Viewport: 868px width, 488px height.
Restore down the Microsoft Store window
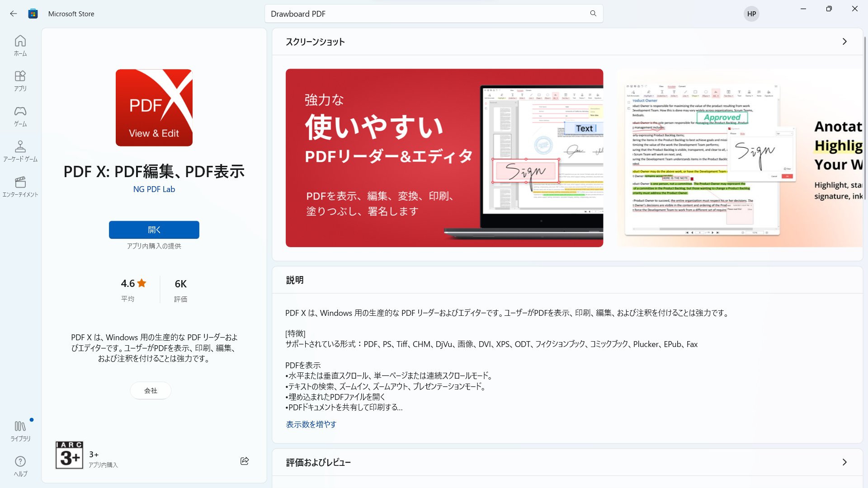(829, 9)
